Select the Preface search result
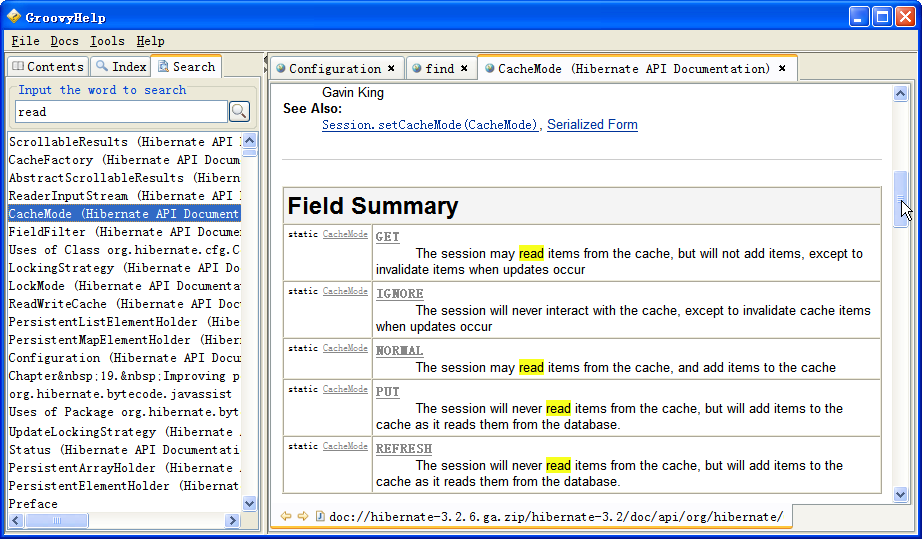 (x=124, y=504)
